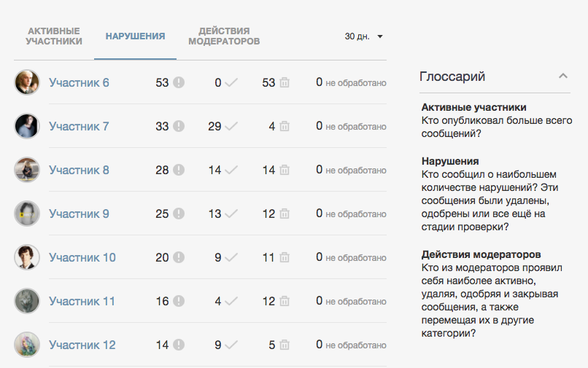This screenshot has width=588, height=368.
Task: Open the Действия модераторов tab
Action: [x=224, y=36]
